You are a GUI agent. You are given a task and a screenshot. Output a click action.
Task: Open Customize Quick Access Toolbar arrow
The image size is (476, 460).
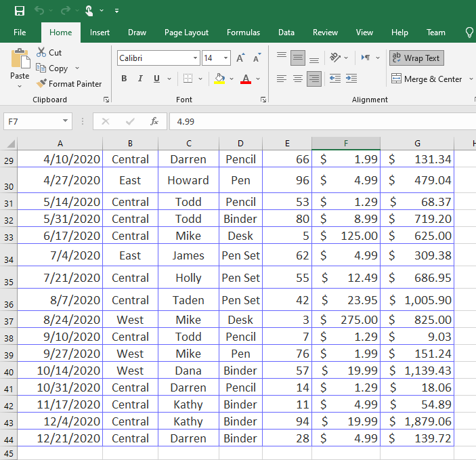click(x=117, y=11)
